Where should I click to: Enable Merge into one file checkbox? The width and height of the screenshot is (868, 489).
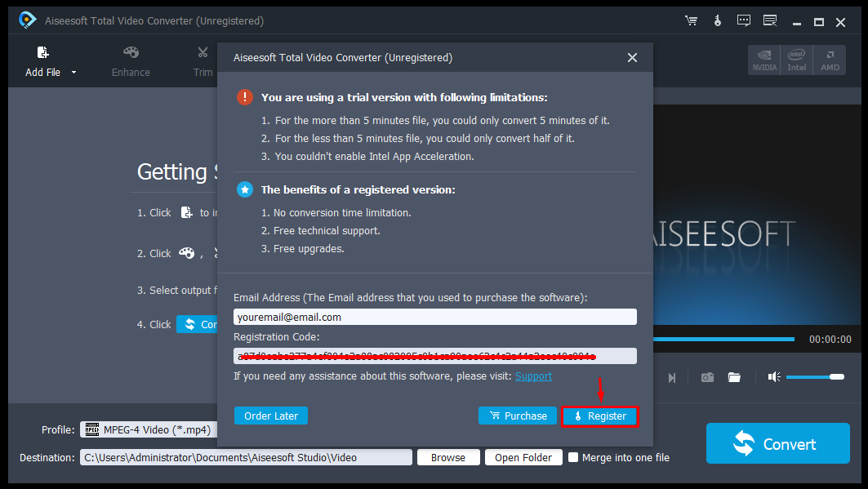tap(573, 457)
